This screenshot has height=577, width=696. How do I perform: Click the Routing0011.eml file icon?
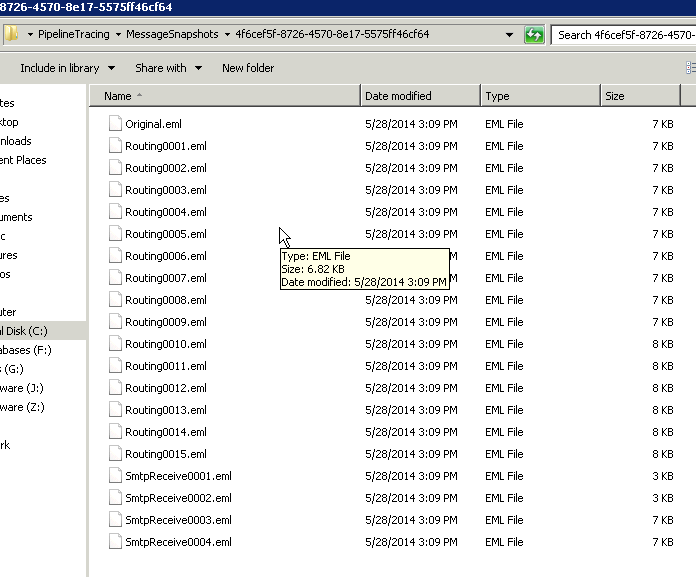point(115,365)
